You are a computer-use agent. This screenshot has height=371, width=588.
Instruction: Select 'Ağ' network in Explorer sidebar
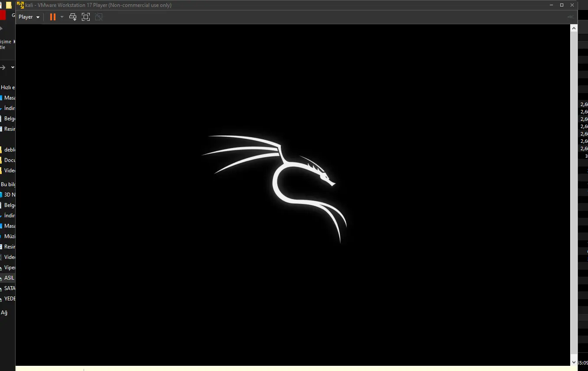(x=4, y=313)
